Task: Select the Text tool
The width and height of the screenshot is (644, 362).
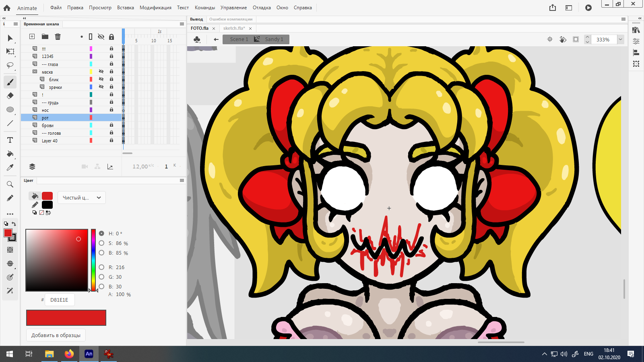Action: (x=10, y=140)
